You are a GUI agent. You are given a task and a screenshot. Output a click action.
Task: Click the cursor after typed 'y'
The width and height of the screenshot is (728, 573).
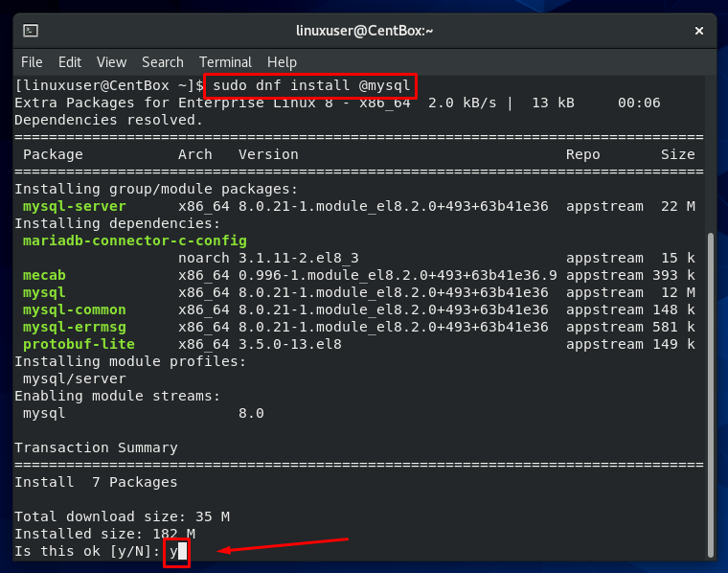182,551
